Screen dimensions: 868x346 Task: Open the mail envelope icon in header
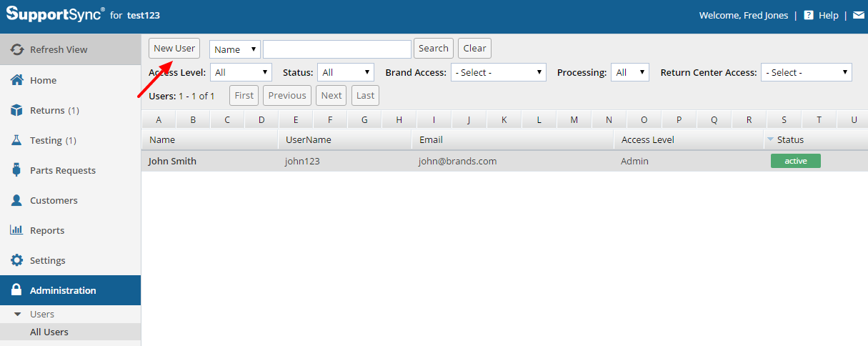pos(859,15)
